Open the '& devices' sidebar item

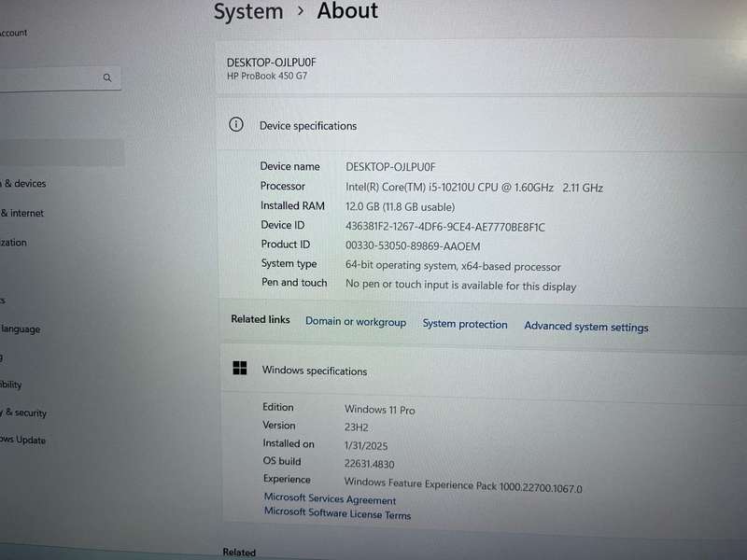(24, 183)
